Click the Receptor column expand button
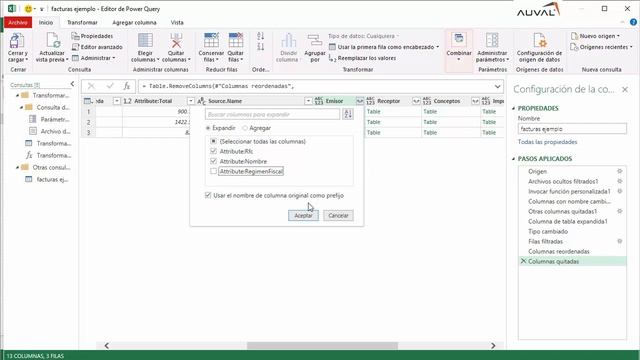 coord(416,101)
